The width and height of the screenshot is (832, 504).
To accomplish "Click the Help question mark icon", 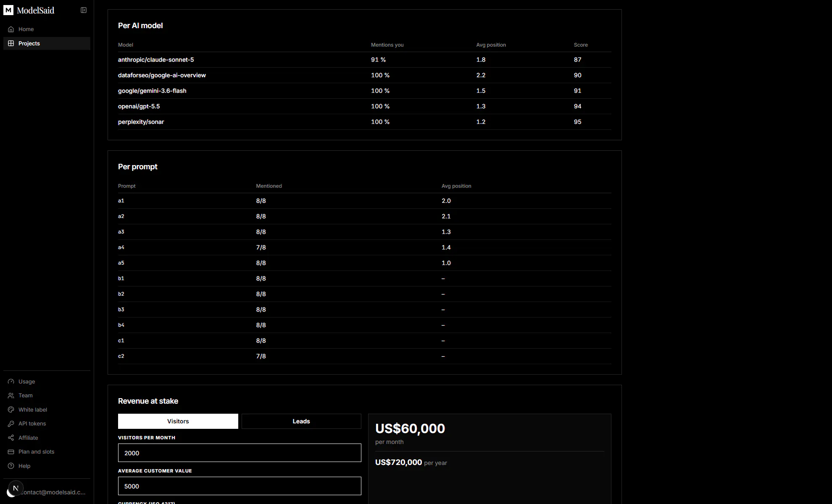I will click(x=11, y=466).
